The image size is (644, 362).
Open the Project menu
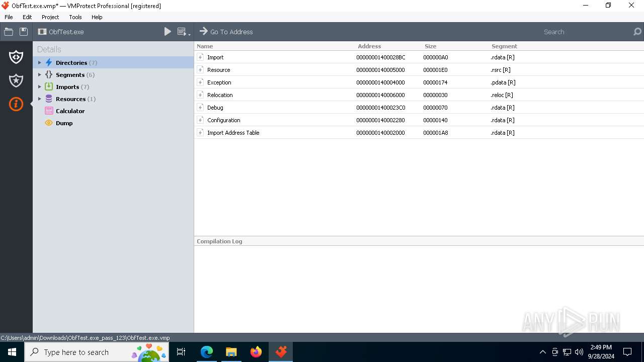(x=50, y=17)
